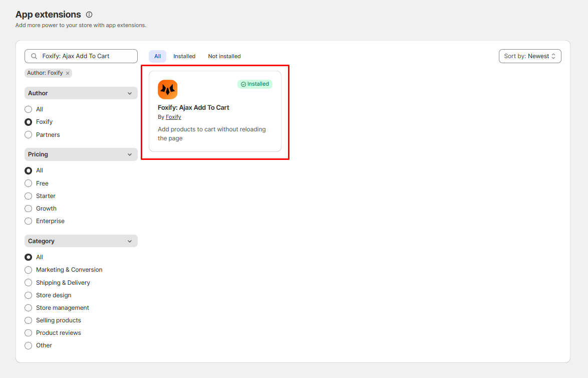This screenshot has width=588, height=378.
Task: Select the All option under Author
Action: 28,109
